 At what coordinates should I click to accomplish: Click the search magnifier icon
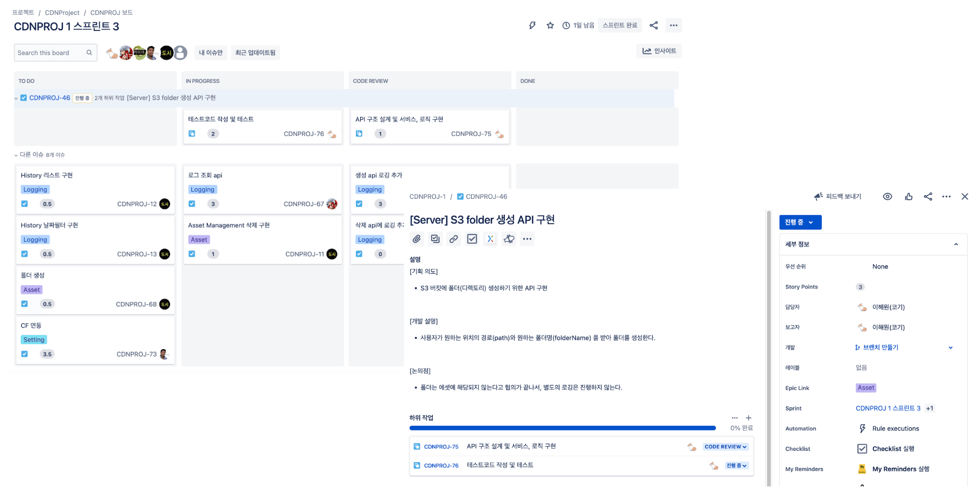point(89,52)
